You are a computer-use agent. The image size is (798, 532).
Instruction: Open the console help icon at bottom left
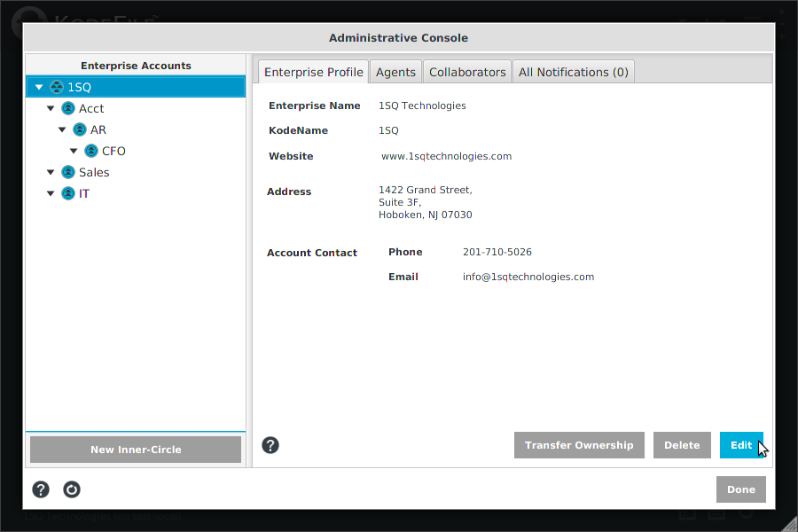click(x=41, y=489)
